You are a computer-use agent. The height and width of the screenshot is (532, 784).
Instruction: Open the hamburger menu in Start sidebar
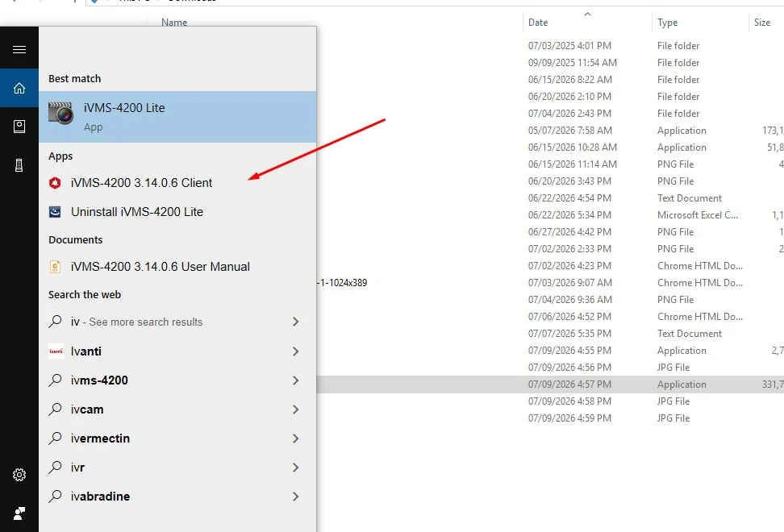click(x=19, y=49)
